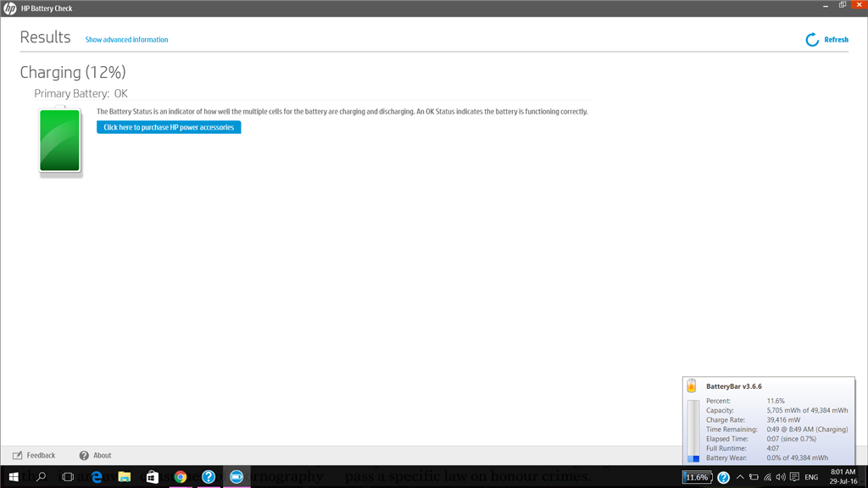The height and width of the screenshot is (488, 868).
Task: Open HP Support Assistant taskbar icon
Action: pos(209,477)
